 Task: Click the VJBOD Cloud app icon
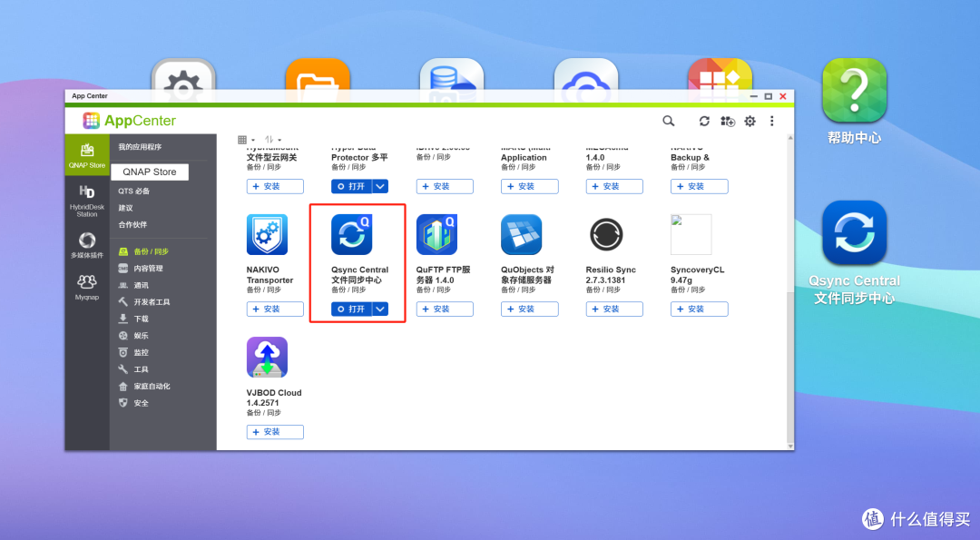pos(267,358)
